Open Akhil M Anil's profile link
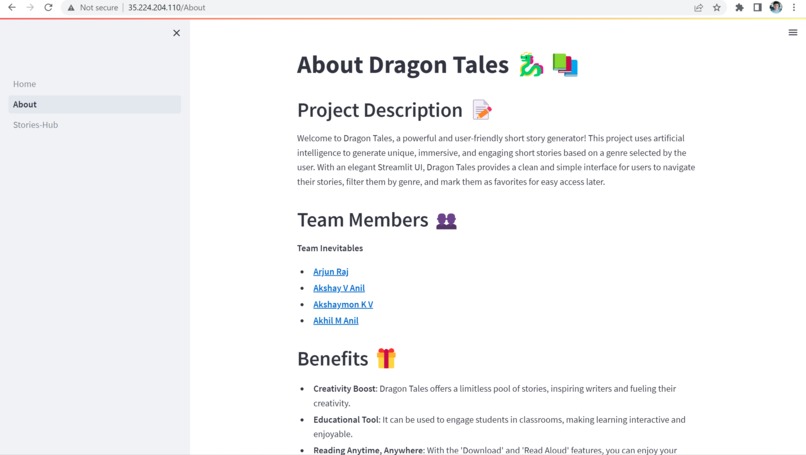Image resolution: width=806 pixels, height=455 pixels. click(x=336, y=320)
